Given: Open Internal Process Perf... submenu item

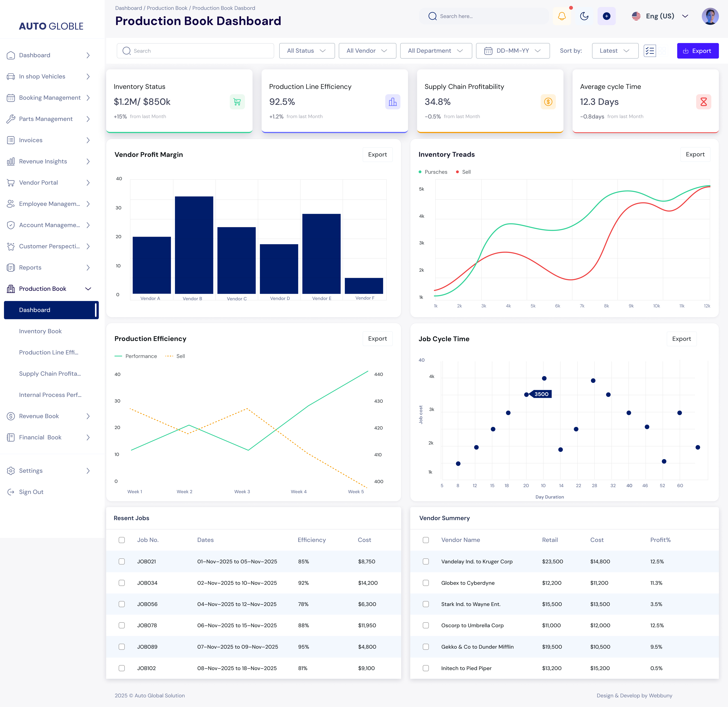Looking at the screenshot, I should pos(50,395).
